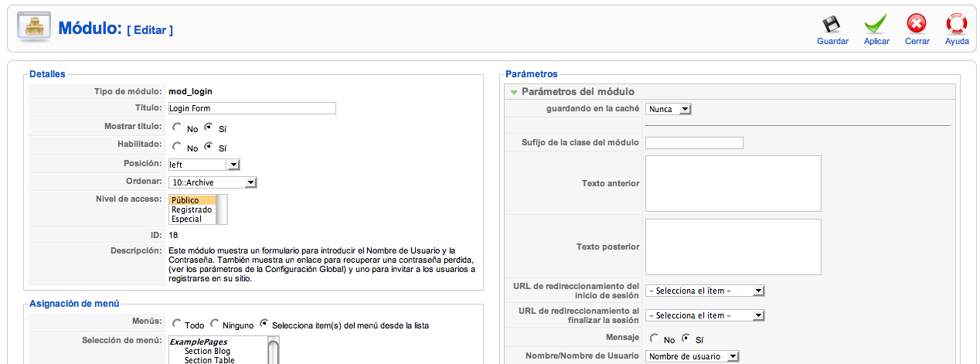This screenshot has width=980, height=364.
Task: Open Ordenar dropdown showing 10::Archive
Action: point(213,182)
